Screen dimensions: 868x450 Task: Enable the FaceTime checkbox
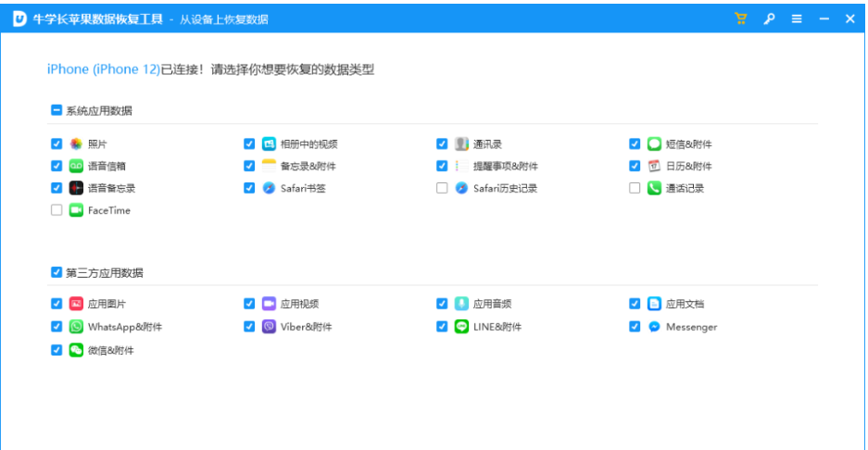57,210
